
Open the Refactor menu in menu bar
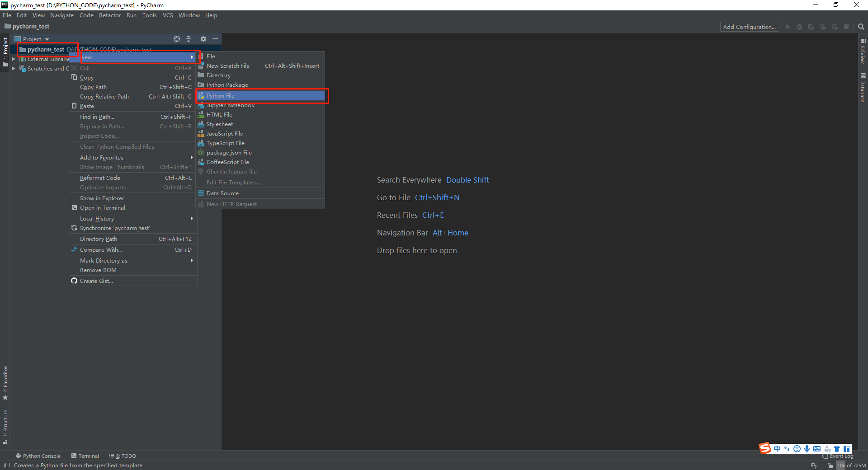click(110, 15)
